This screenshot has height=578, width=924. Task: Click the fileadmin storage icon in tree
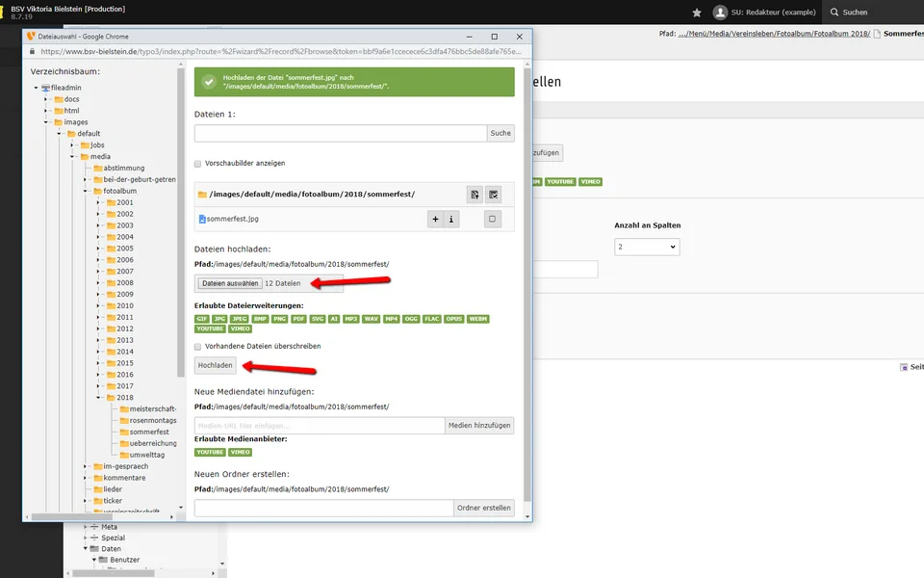point(45,88)
